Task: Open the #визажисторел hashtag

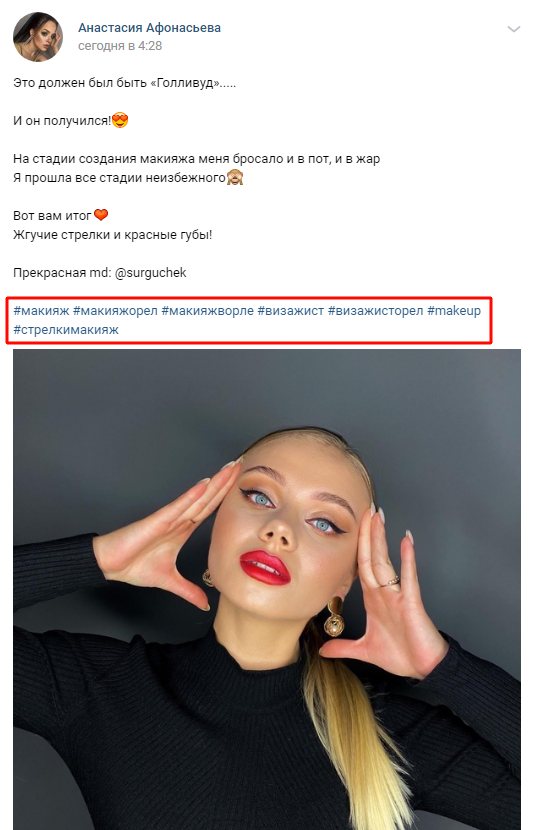Action: point(375,311)
